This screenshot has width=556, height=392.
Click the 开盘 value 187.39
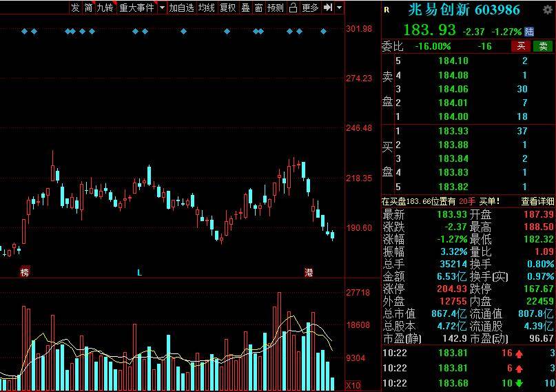[539, 214]
